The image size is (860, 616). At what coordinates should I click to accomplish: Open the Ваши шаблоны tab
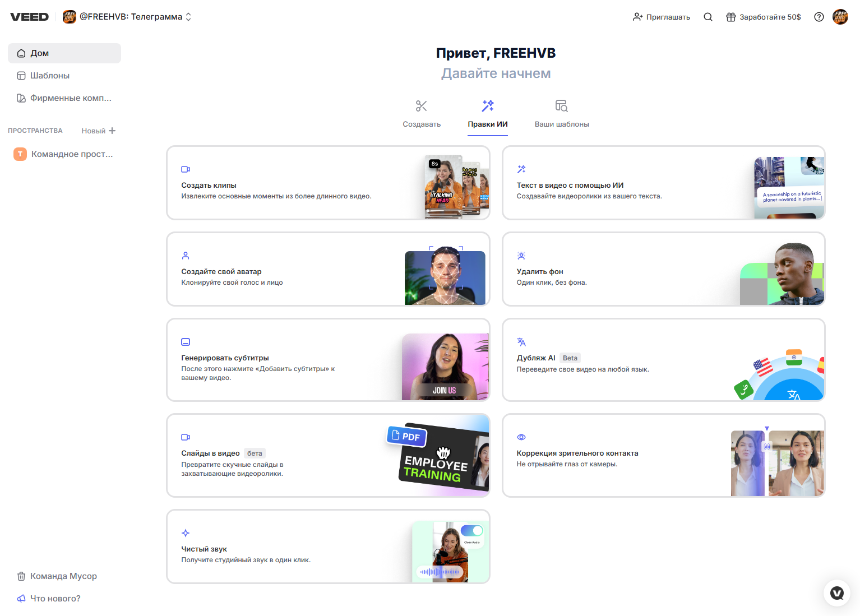[x=561, y=113]
